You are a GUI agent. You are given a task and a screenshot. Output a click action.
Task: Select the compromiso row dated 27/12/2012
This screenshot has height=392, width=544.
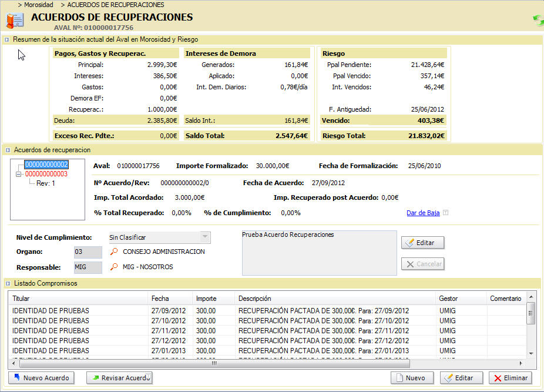(267, 341)
